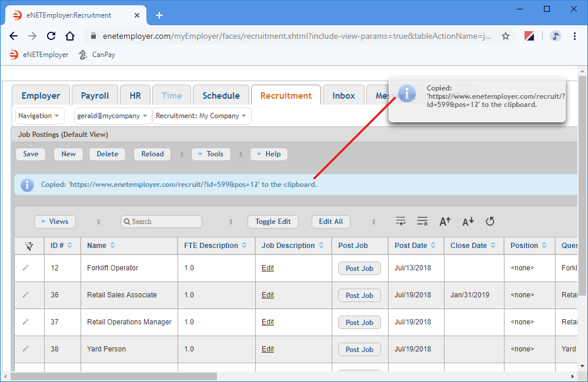Click pencil edit icon for Forklift Operator row
Screen dimensions: 588x382
25,268
